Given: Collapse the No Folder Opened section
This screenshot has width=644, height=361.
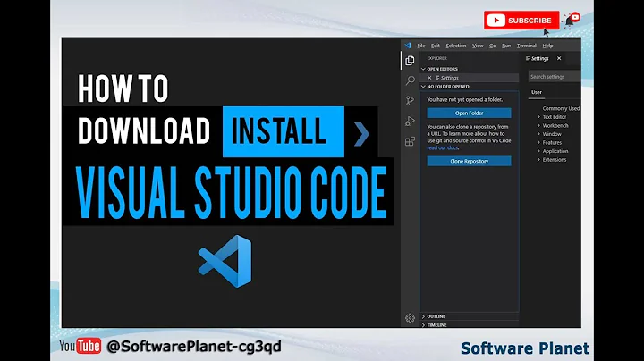Looking at the screenshot, I should pos(448,87).
